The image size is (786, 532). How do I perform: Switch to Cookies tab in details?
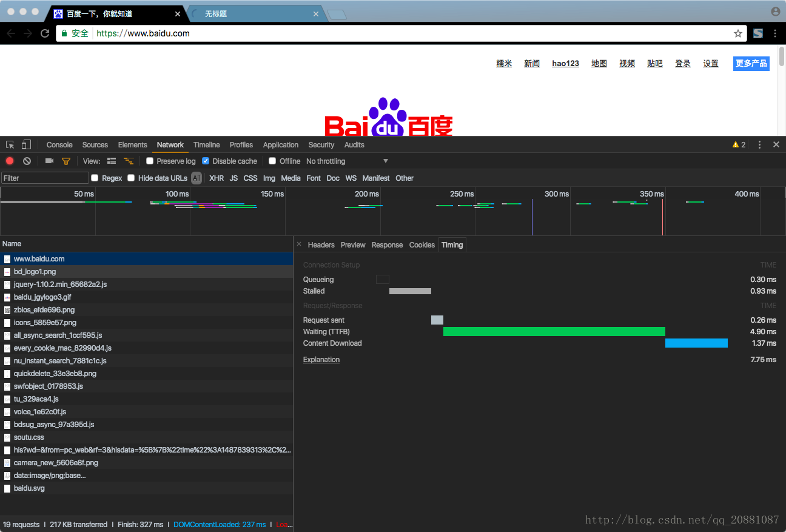click(422, 244)
